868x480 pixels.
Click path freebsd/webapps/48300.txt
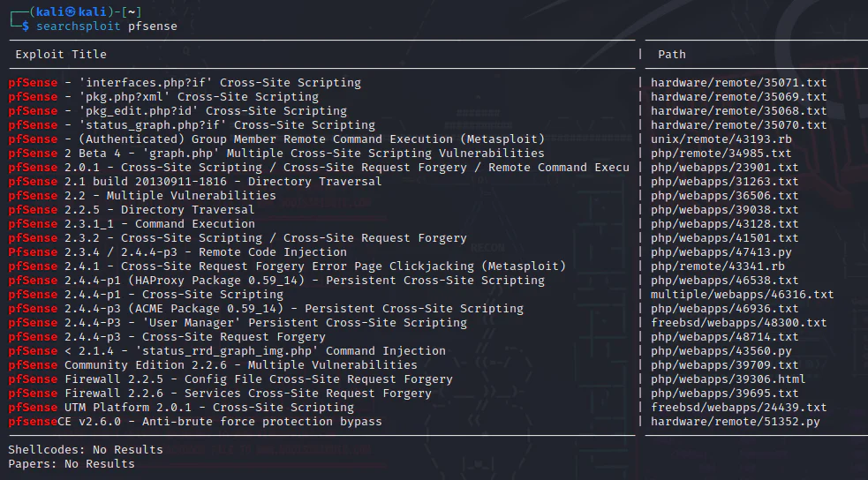pos(738,322)
